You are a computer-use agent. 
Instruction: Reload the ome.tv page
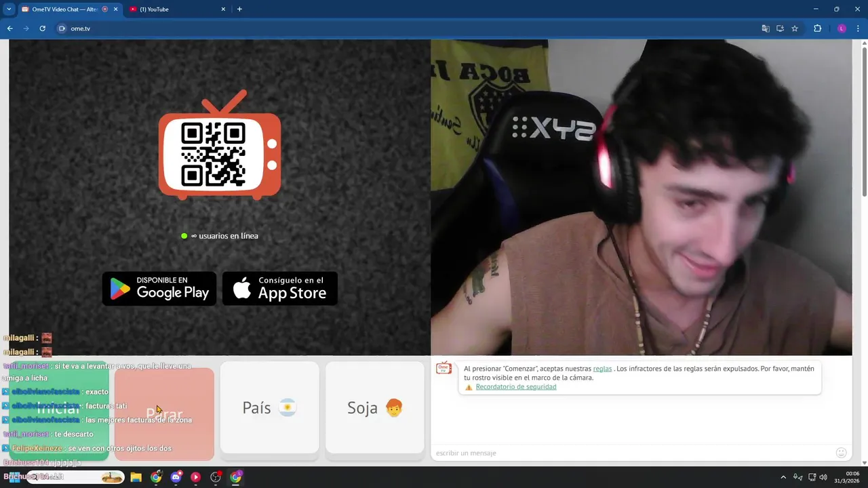pyautogui.click(x=42, y=28)
